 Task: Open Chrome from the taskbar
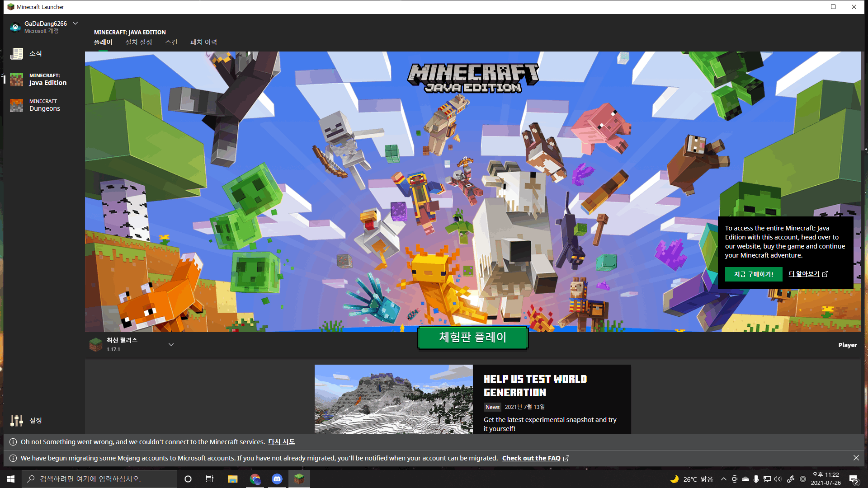click(x=255, y=479)
